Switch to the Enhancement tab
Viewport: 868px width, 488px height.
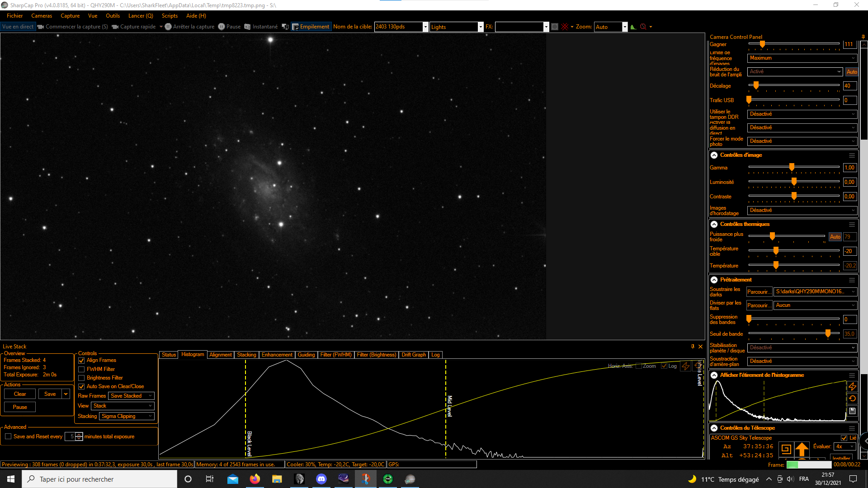coord(277,355)
